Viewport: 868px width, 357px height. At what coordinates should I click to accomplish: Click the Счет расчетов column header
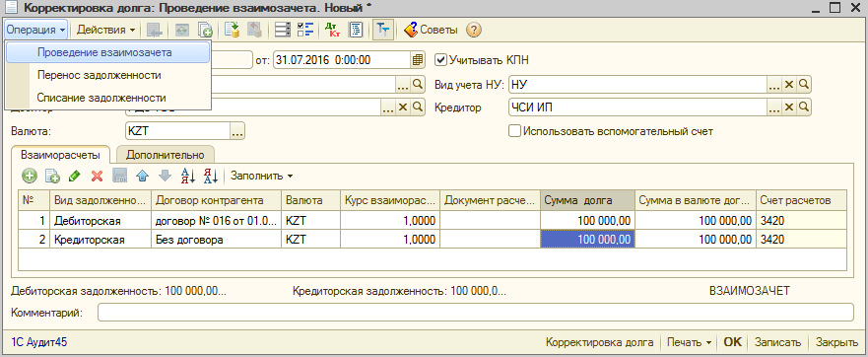tap(801, 200)
